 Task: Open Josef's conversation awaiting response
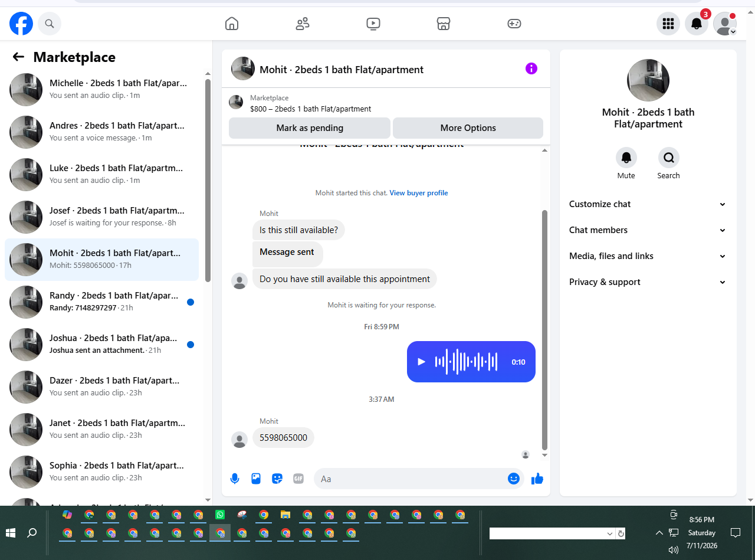pos(101,217)
